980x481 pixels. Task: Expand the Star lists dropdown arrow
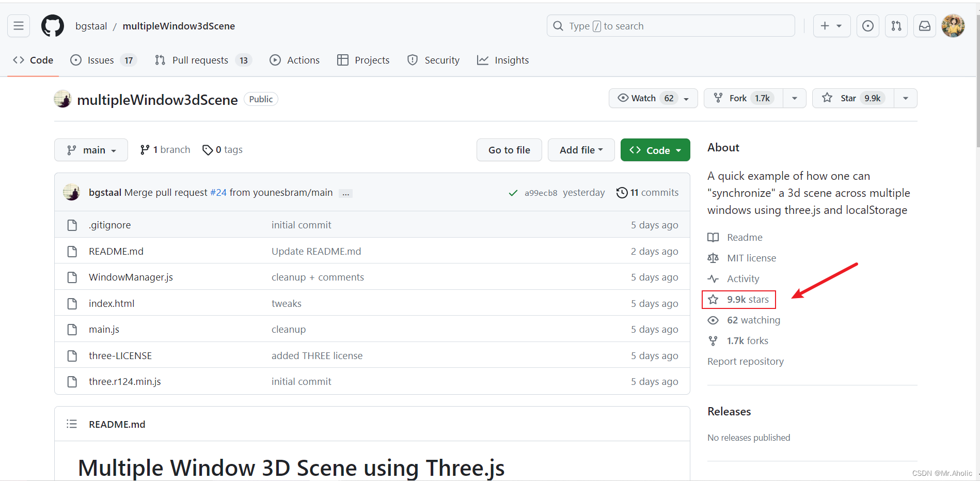click(906, 98)
